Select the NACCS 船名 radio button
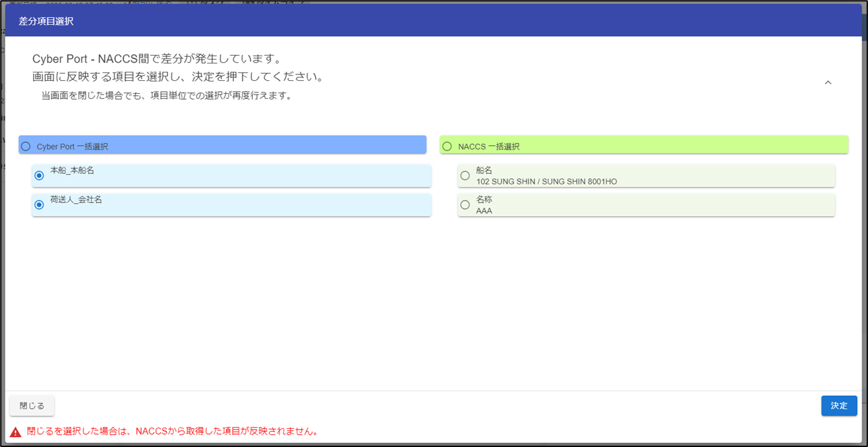The image size is (868, 447). 465,175
